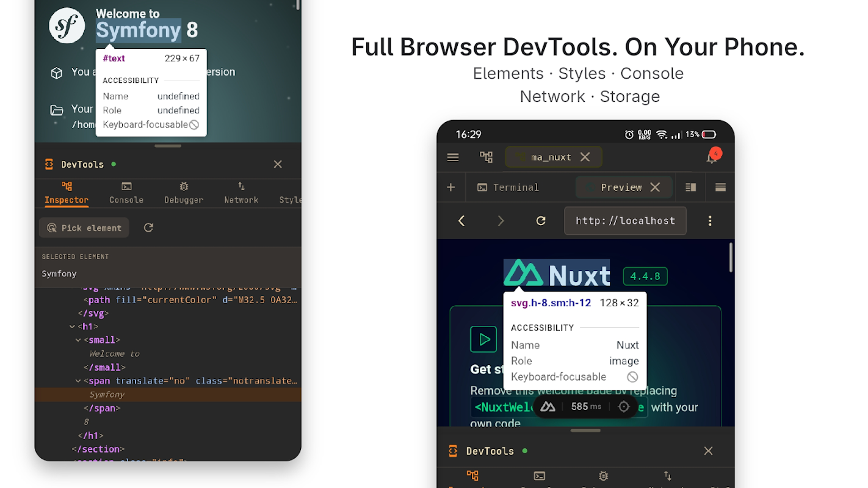Click the Wi-Fi icon in status bar
This screenshot has width=868, height=488.
coord(661,134)
